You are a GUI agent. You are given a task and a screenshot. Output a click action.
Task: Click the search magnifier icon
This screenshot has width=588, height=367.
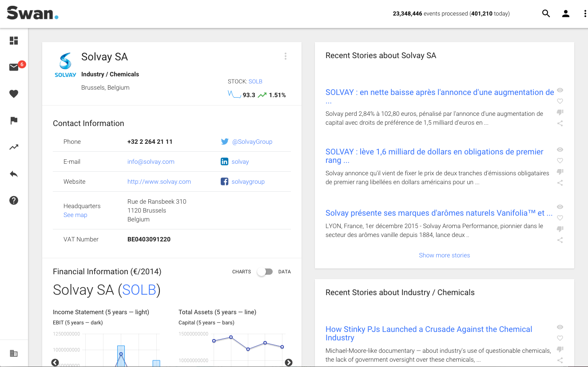pos(546,14)
